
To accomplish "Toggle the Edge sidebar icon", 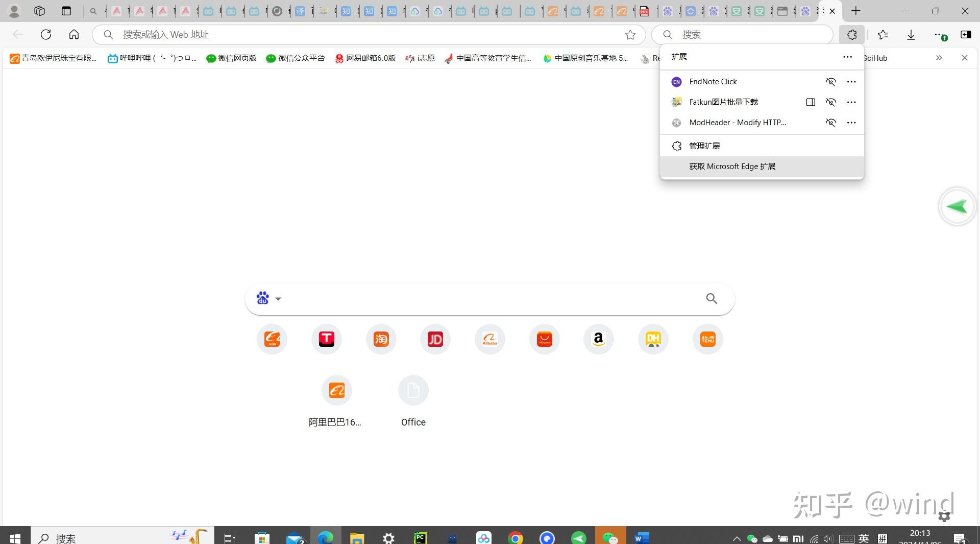I will point(966,35).
